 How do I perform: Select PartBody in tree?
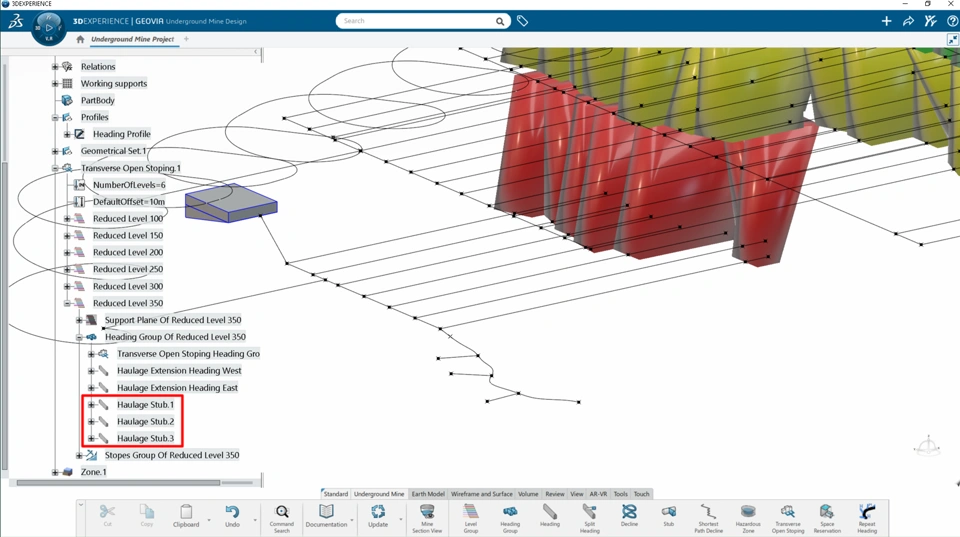point(98,100)
